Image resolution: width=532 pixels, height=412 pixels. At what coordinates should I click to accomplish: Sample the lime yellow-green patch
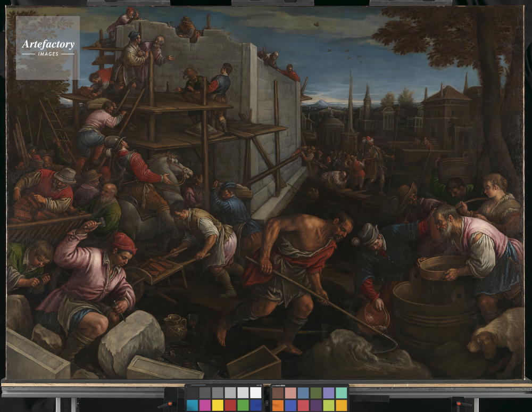(329, 405)
